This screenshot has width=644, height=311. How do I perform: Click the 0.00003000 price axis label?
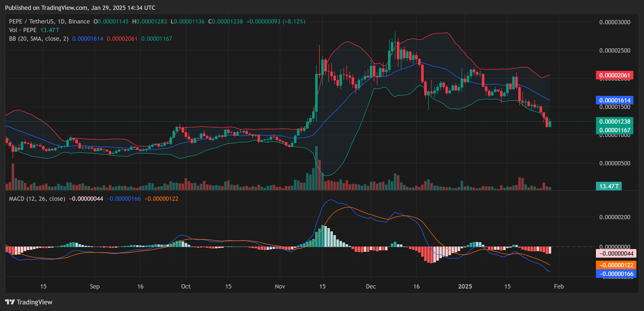[x=615, y=22]
